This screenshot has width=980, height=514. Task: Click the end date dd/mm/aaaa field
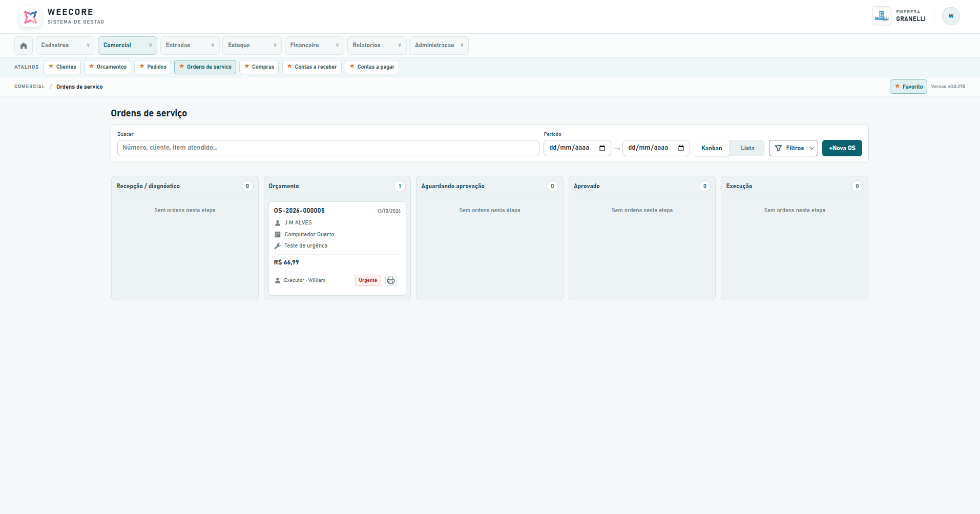pos(656,148)
